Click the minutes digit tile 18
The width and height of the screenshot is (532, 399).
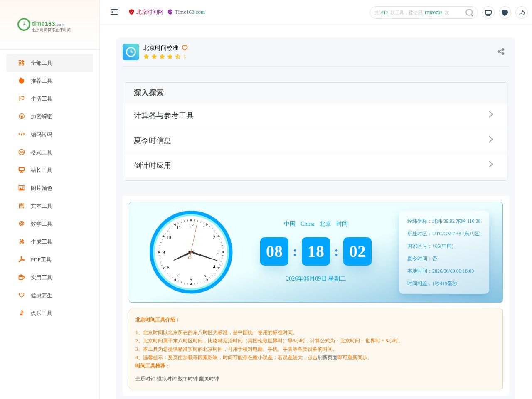[316, 251]
